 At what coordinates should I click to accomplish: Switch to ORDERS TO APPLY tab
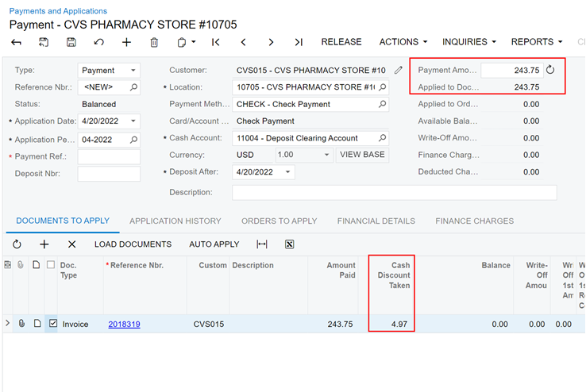pos(280,221)
